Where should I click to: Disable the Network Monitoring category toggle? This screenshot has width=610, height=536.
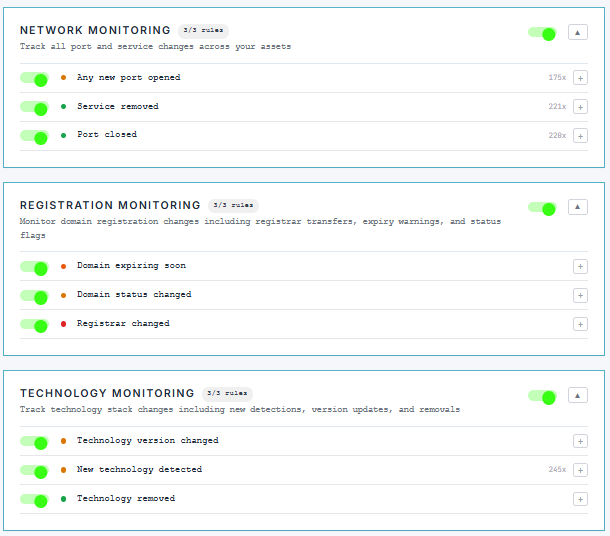click(x=542, y=33)
